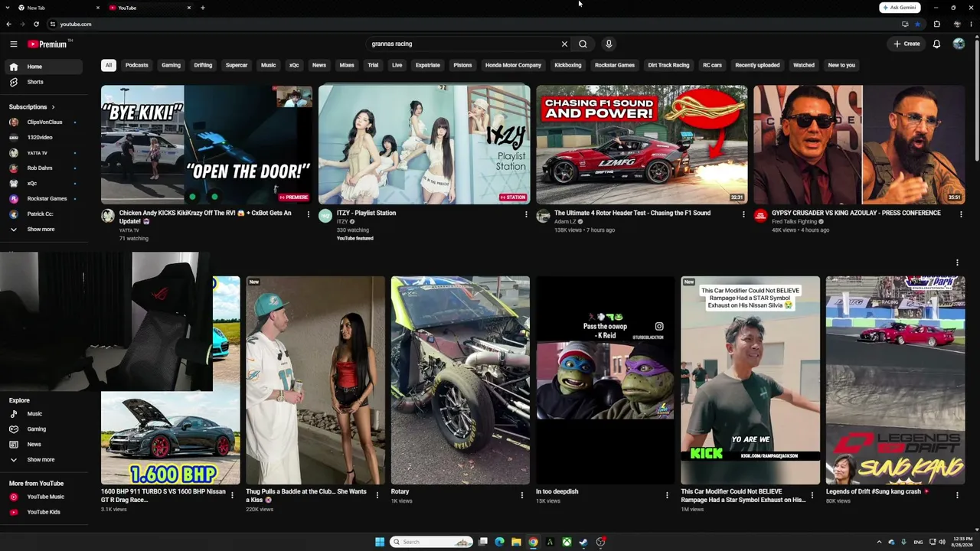Filter the feed by Gaming
This screenshot has width=980, height=551.
coord(171,65)
